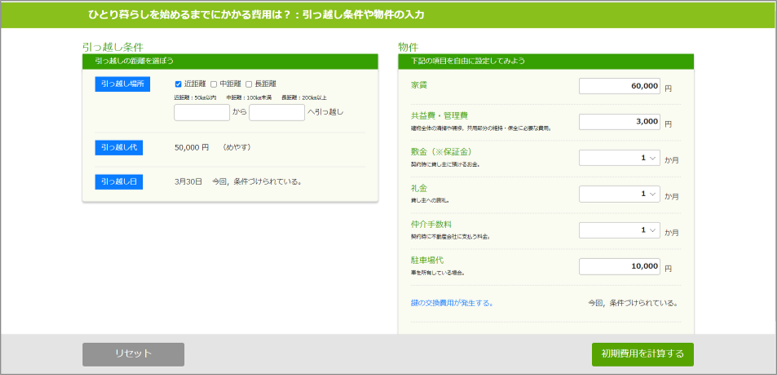Image resolution: width=777 pixels, height=375 pixels.
Task: Click the 家賃 amount field showing 60,000
Action: [x=619, y=86]
